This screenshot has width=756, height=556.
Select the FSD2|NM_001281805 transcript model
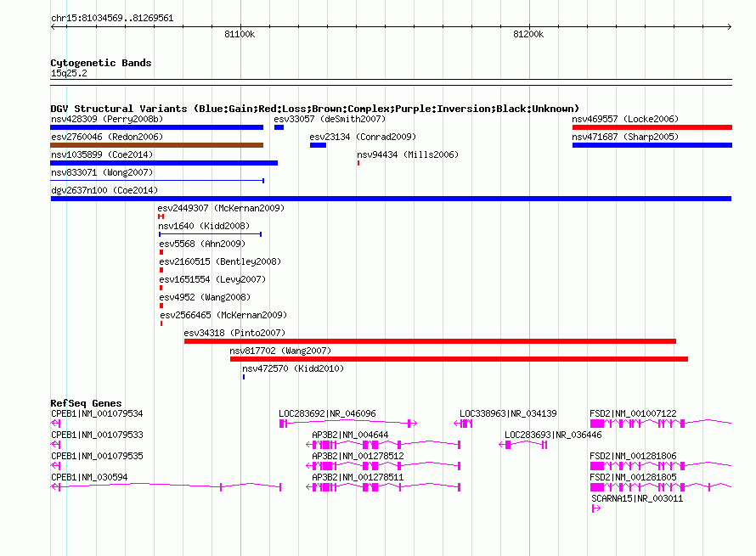(x=661, y=486)
